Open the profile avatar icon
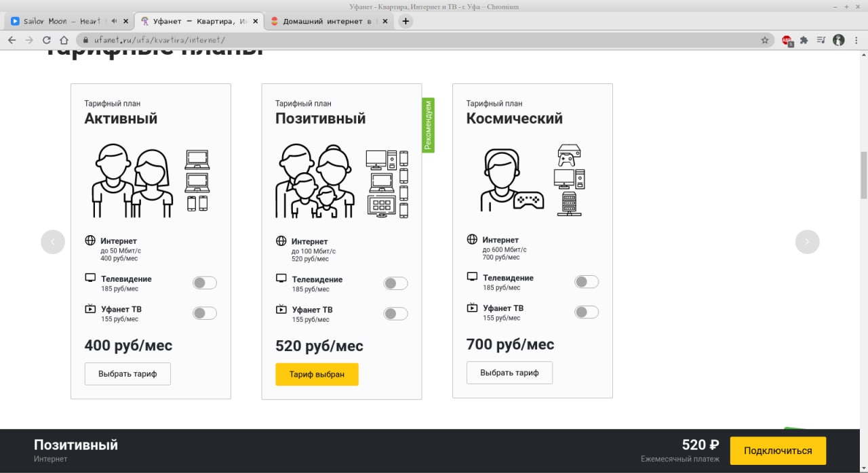This screenshot has width=868, height=473. [839, 40]
